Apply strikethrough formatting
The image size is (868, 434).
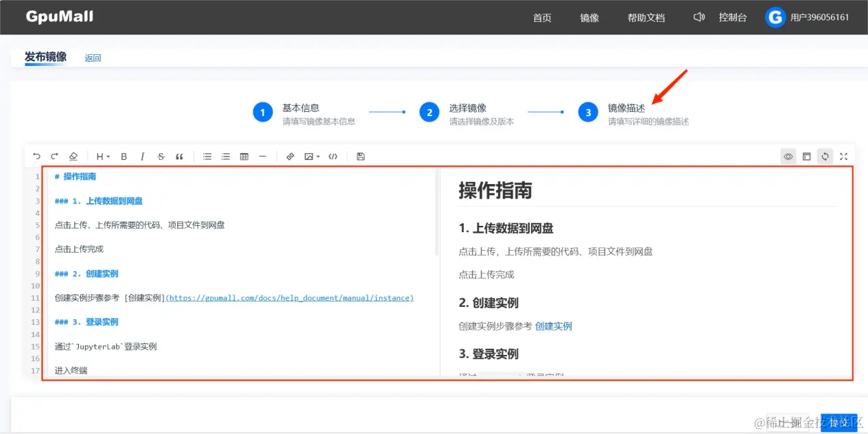[x=161, y=157]
